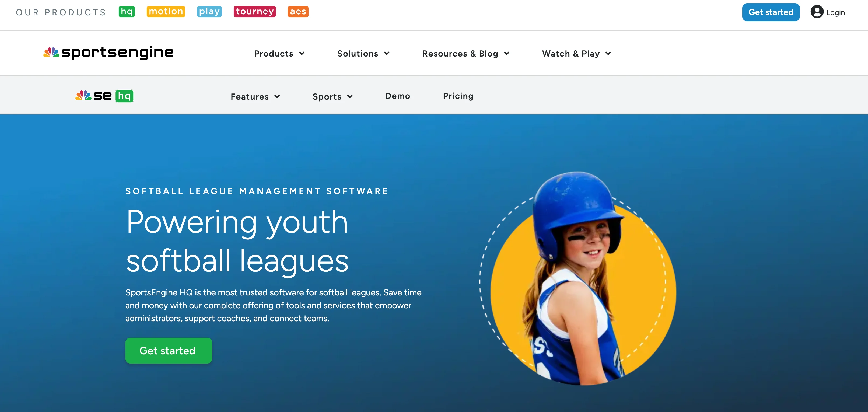This screenshot has width=868, height=412.
Task: Click the green hq product badge
Action: [127, 12]
